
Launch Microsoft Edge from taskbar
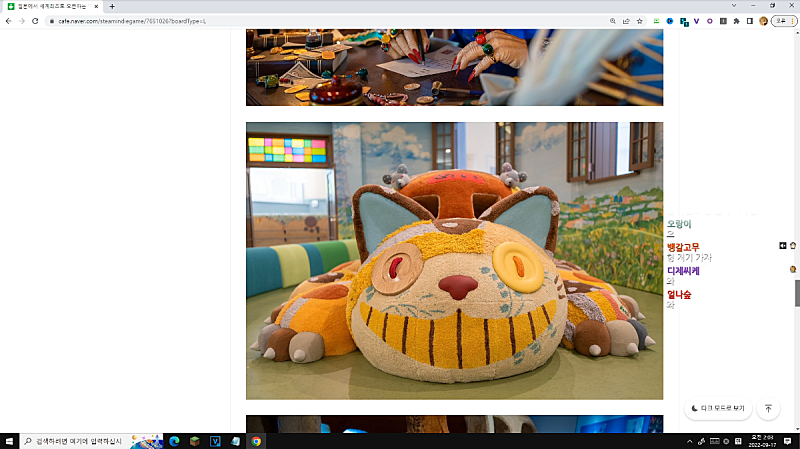tap(174, 441)
